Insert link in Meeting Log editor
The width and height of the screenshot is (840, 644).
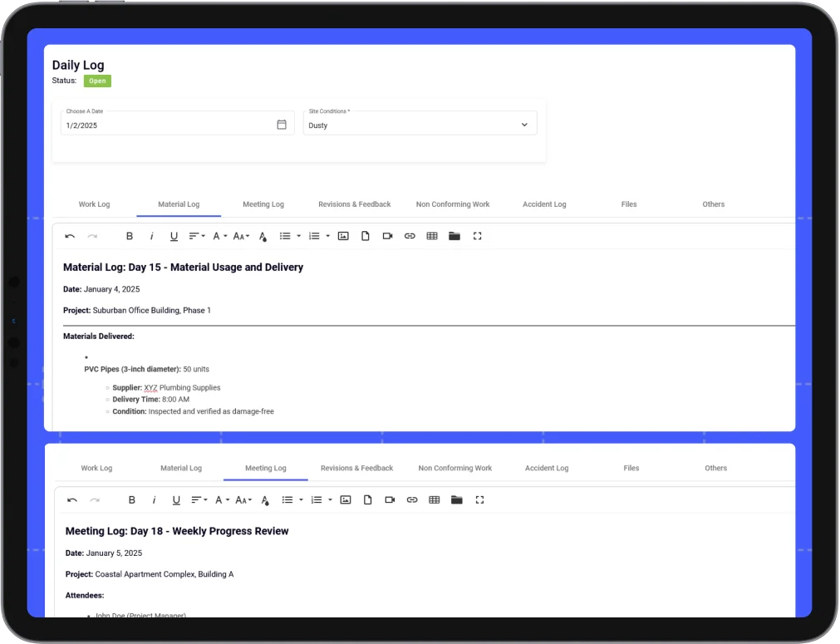pyautogui.click(x=412, y=500)
